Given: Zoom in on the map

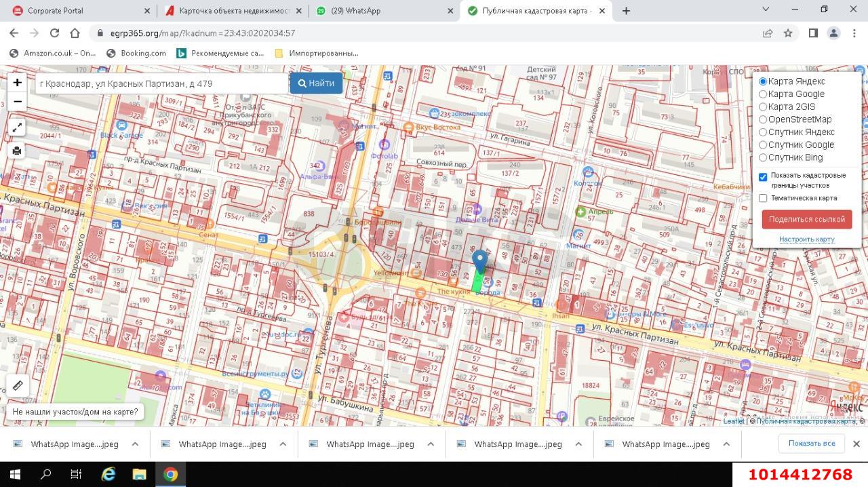Looking at the screenshot, I should tap(17, 83).
